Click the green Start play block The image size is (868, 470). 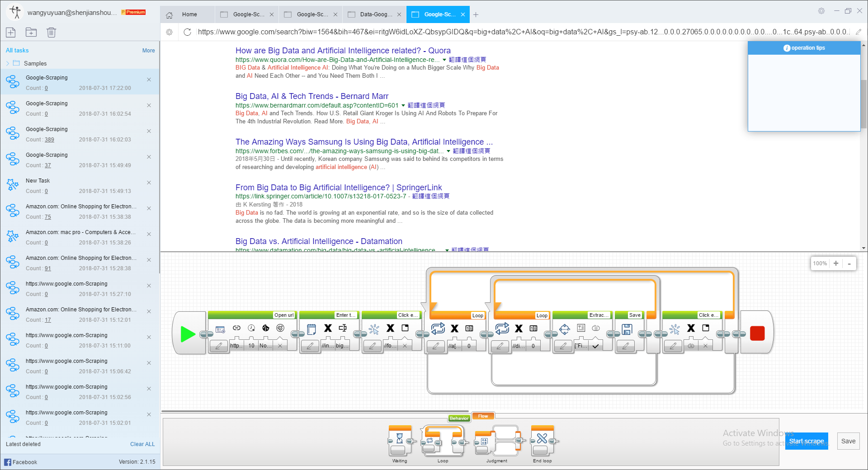188,334
